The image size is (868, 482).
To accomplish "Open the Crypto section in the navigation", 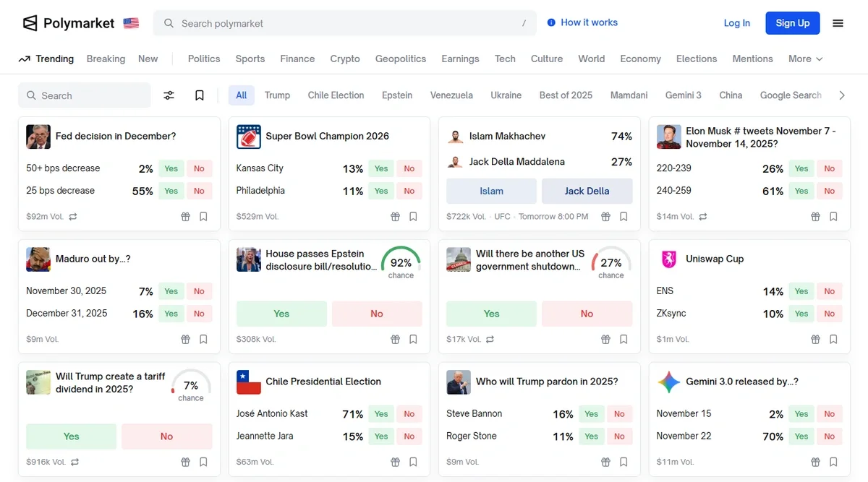I will [345, 59].
